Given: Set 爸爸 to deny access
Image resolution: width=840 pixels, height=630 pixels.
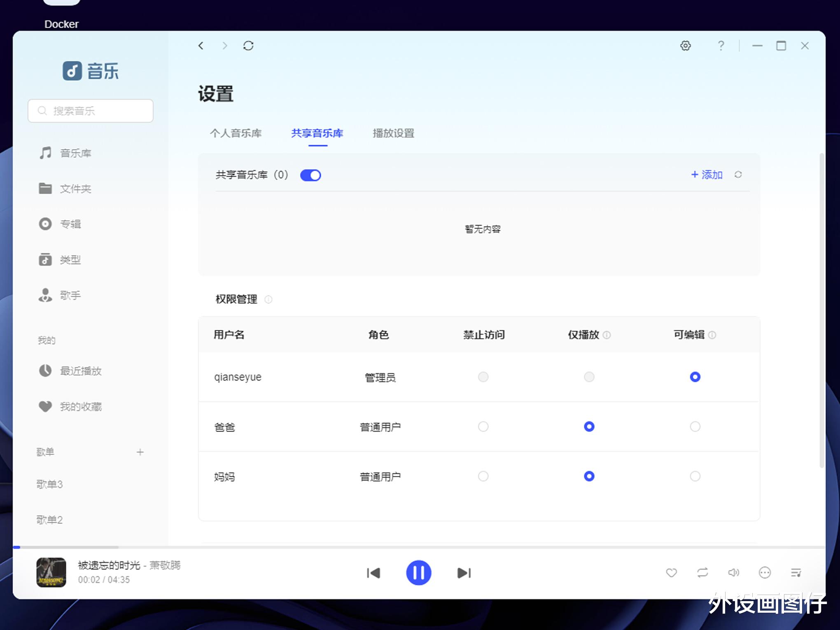Looking at the screenshot, I should point(483,427).
